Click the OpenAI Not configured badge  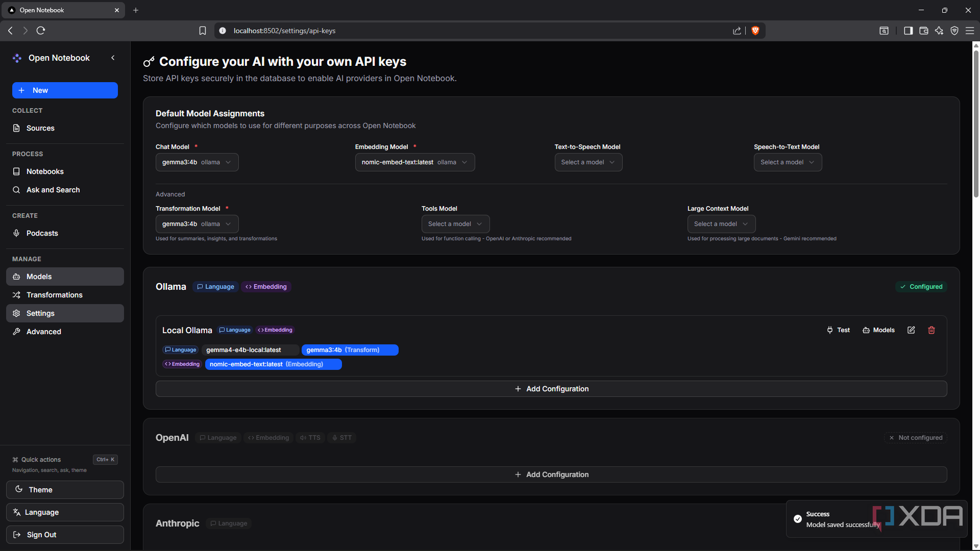pos(916,438)
